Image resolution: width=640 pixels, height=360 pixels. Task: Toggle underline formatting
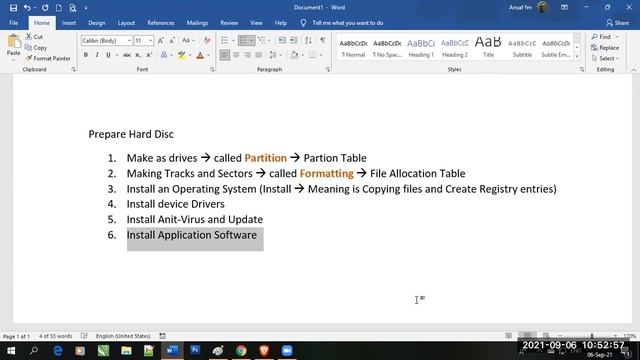point(108,55)
